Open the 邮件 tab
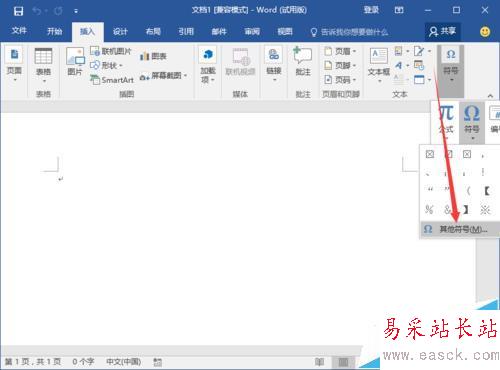Viewport: 500px width, 370px height. [219, 32]
